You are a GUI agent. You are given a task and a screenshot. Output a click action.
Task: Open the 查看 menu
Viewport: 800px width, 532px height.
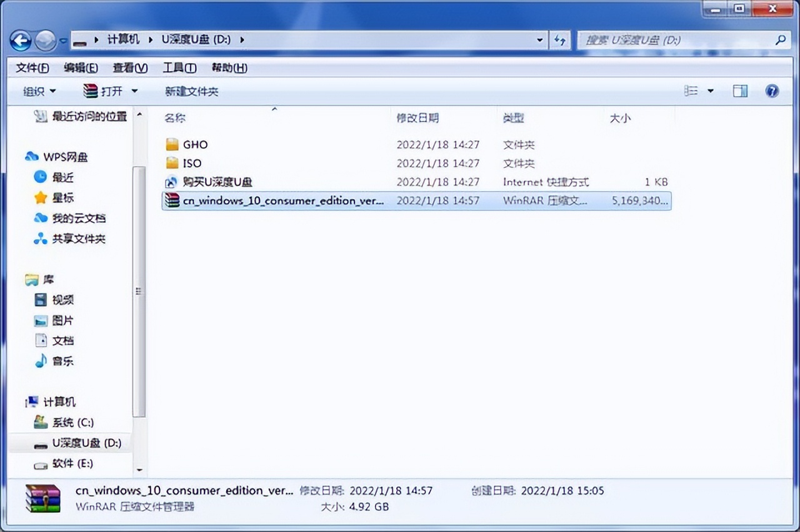[x=130, y=68]
